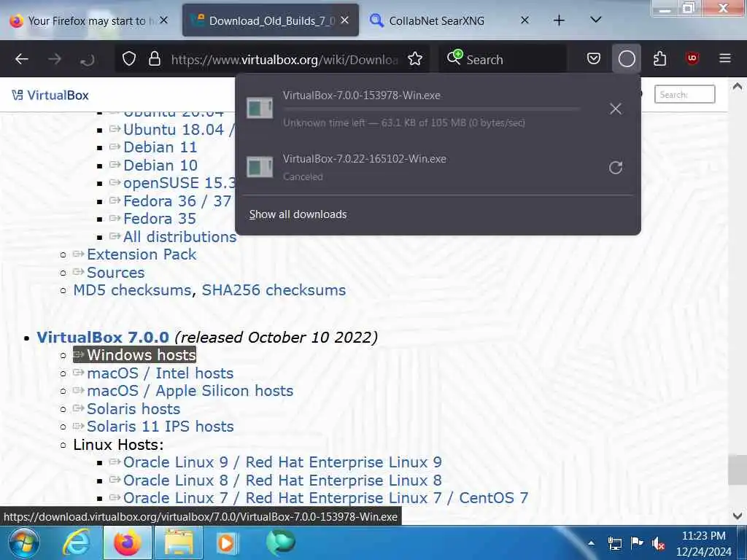Click the URL address bar
Image resolution: width=747 pixels, height=560 pixels.
click(x=284, y=60)
